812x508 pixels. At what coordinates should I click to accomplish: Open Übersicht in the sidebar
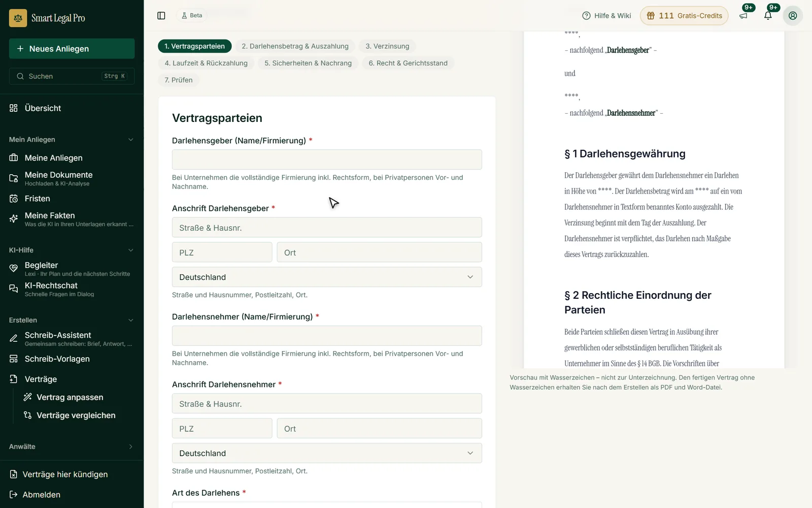[72, 108]
